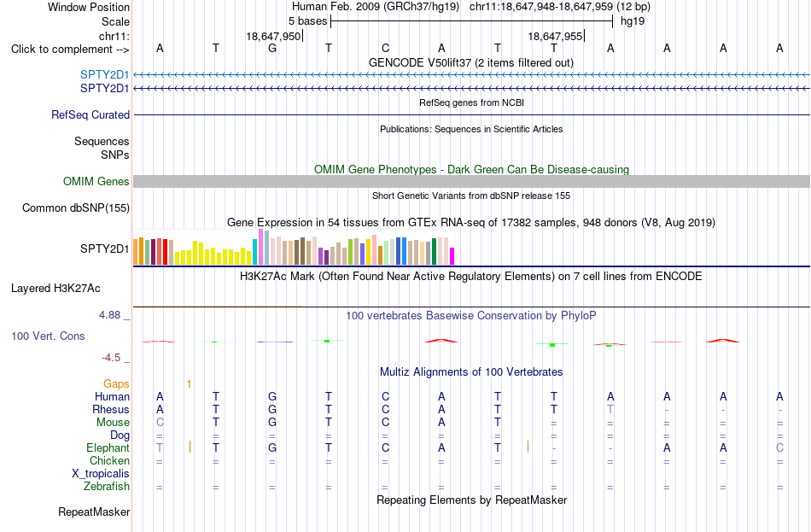Viewport: 811px width, 532px height.
Task: Select the Elephant species label
Action: click(108, 448)
